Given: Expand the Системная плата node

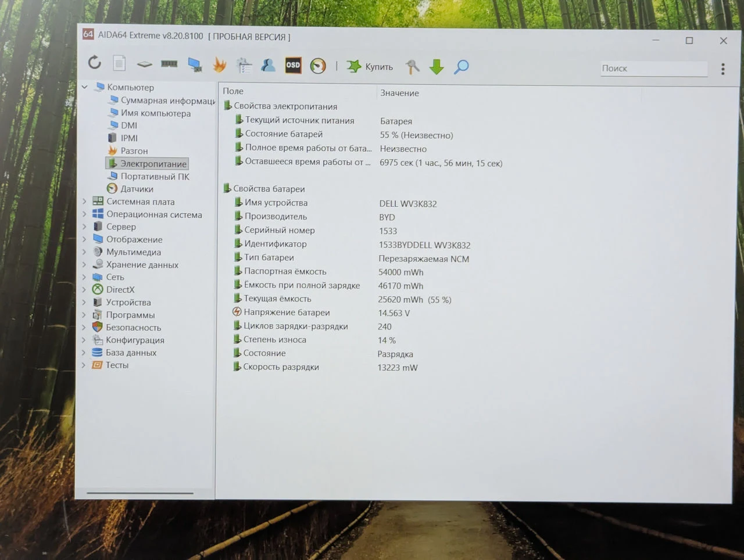Looking at the screenshot, I should click(x=84, y=202).
